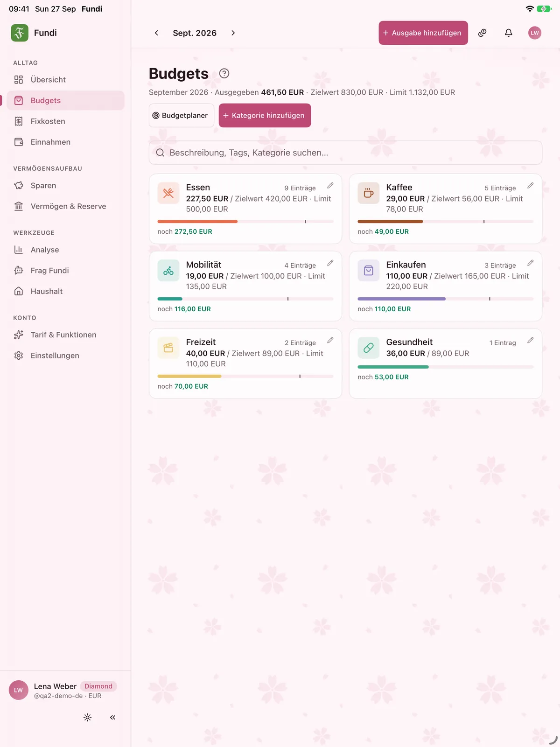Click '3 Einträge' on the Einkaufen card
The image size is (560, 747).
(x=500, y=265)
